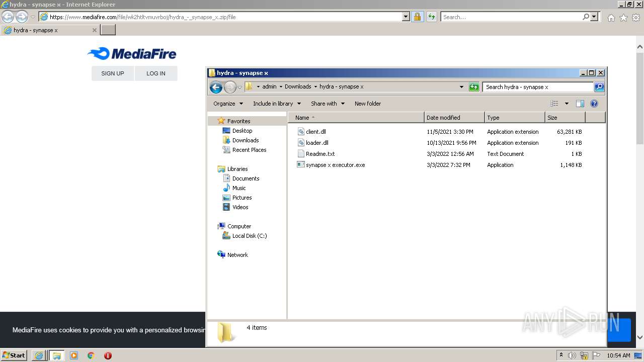This screenshot has width=644, height=362.
Task: Click the Internet Explorer forward button
Action: point(22,17)
